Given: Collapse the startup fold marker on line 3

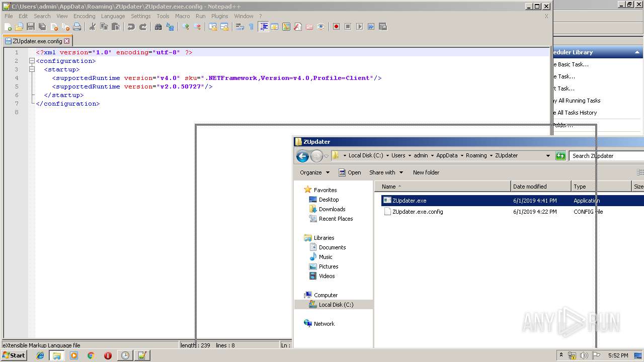Looking at the screenshot, I should click(31, 69).
